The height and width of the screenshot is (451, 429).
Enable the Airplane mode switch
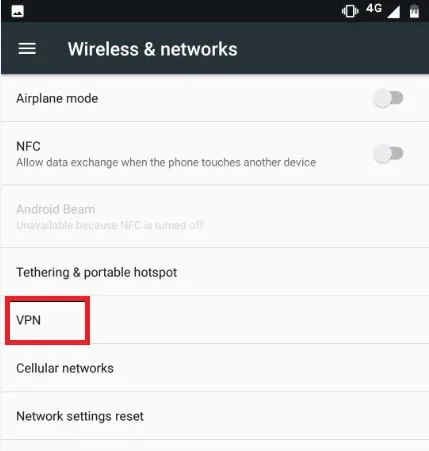point(388,98)
